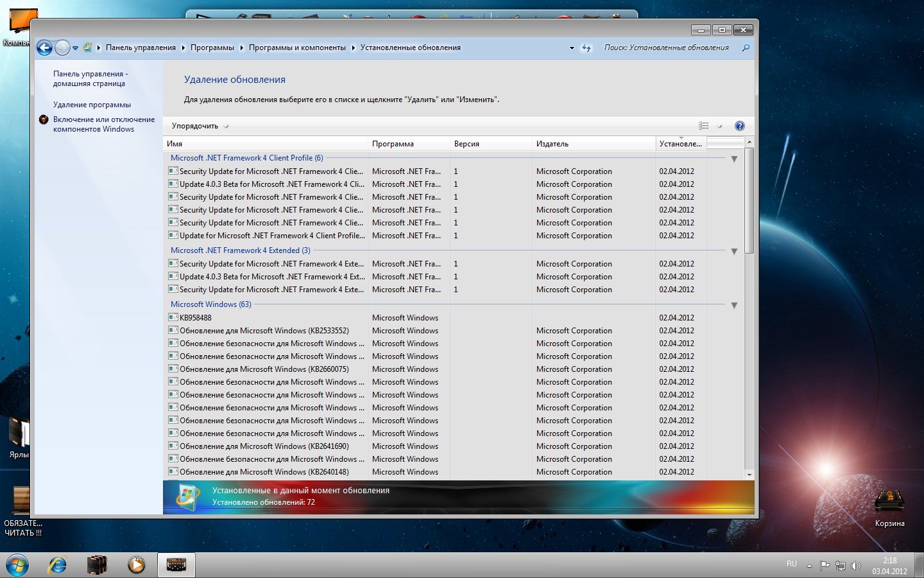Screen dimensions: 924x578
Task: Open 'Панель управления' breadcrumb
Action: [x=141, y=48]
